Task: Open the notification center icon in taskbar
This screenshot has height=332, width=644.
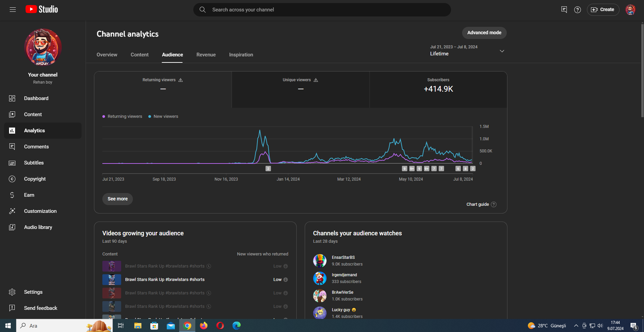Action: pyautogui.click(x=634, y=326)
